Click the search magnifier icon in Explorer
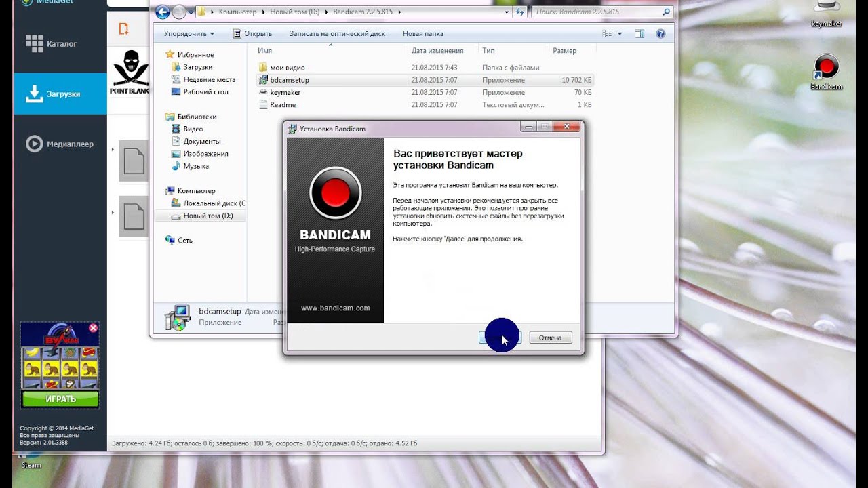This screenshot has width=868, height=488. click(x=666, y=12)
